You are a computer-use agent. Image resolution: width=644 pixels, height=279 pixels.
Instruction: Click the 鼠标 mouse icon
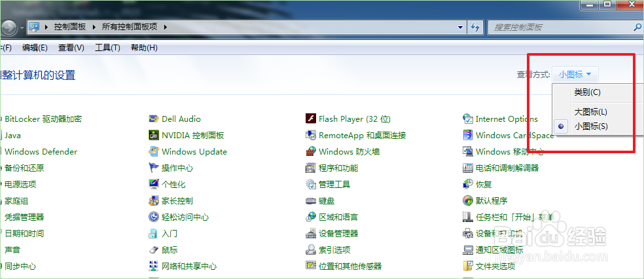tap(154, 250)
